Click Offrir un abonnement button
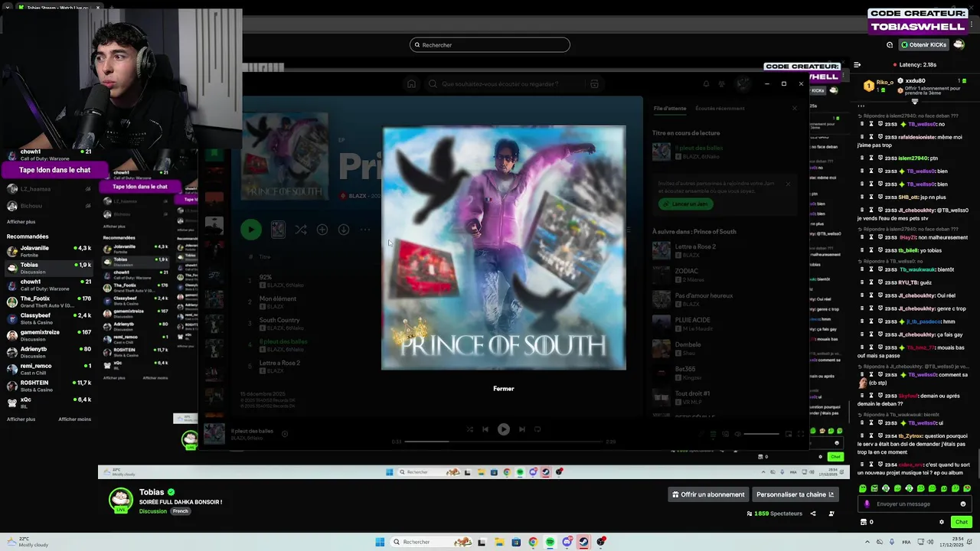 point(708,494)
